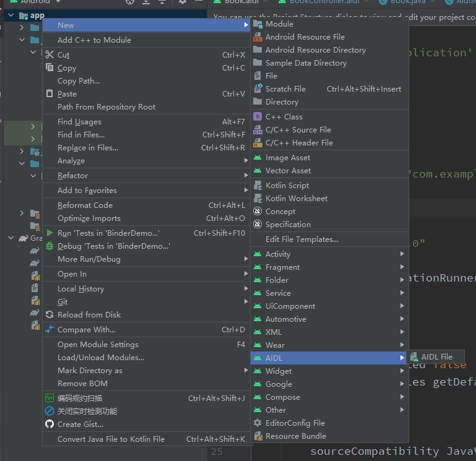Expand the Mark Directory as arrow
The image size is (476, 461).
coord(246,370)
